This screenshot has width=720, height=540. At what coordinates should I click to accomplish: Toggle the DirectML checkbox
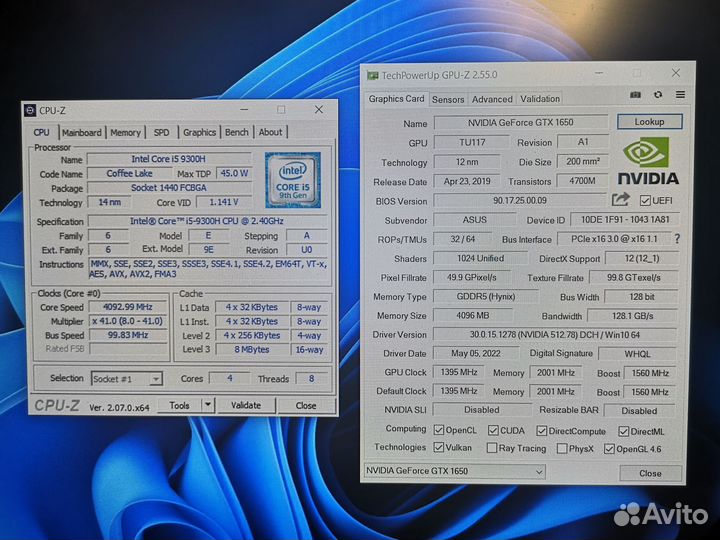click(x=624, y=431)
